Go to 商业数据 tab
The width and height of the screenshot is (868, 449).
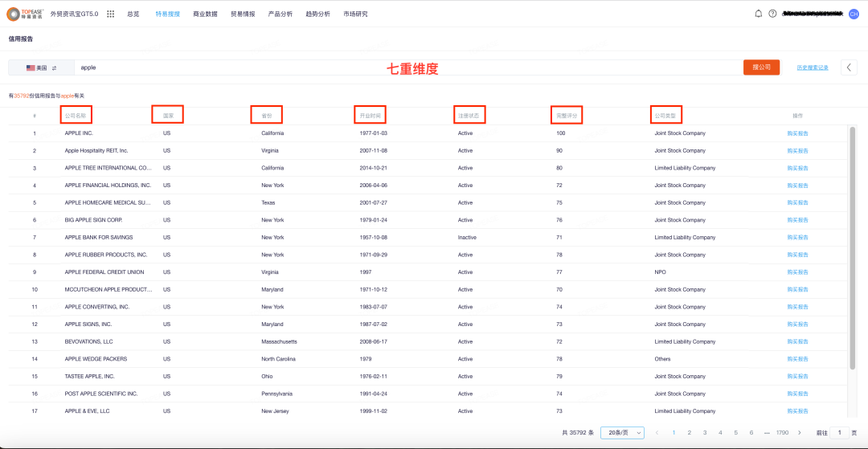(206, 14)
